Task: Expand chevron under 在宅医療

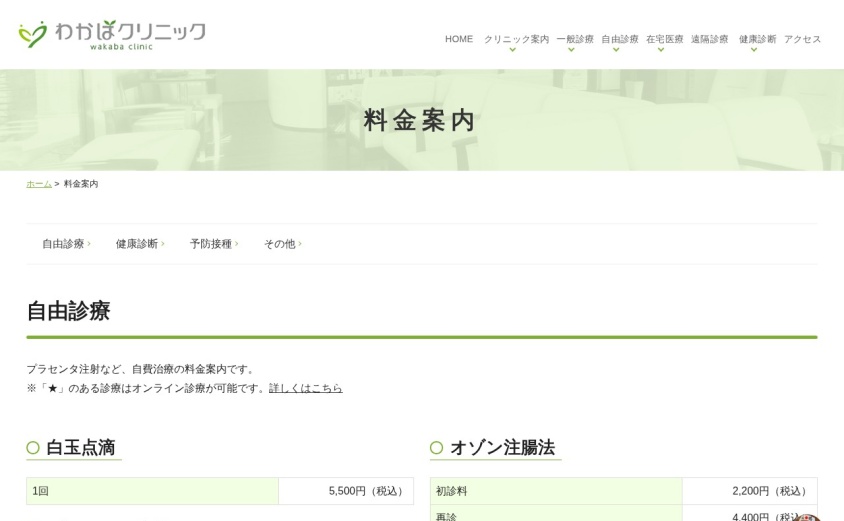Action: (660, 50)
